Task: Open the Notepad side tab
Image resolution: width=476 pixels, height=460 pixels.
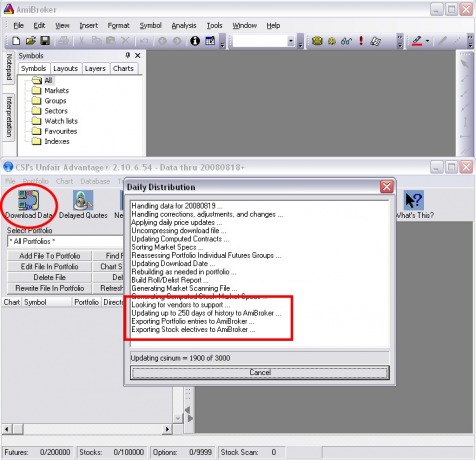Action: click(x=9, y=66)
